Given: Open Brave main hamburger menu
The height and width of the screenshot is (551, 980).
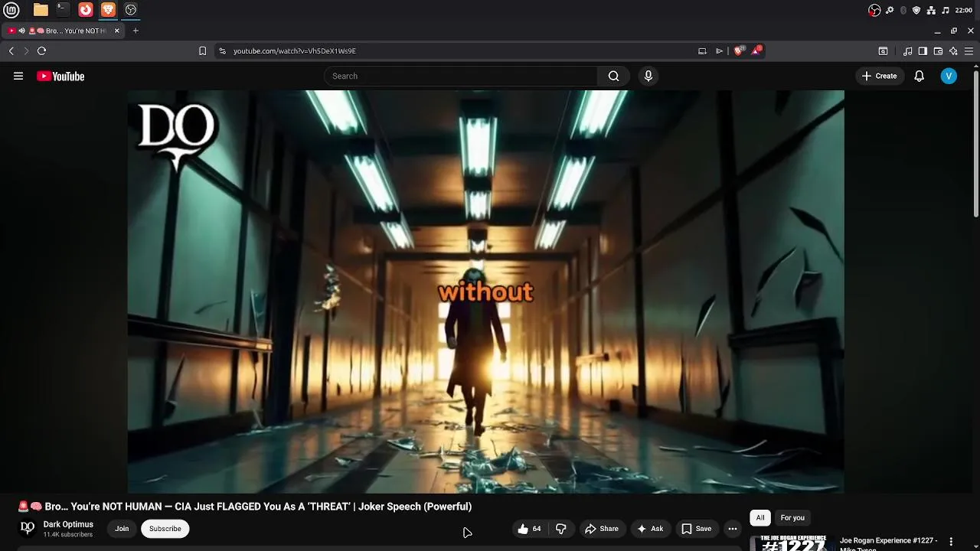Looking at the screenshot, I should tap(969, 51).
